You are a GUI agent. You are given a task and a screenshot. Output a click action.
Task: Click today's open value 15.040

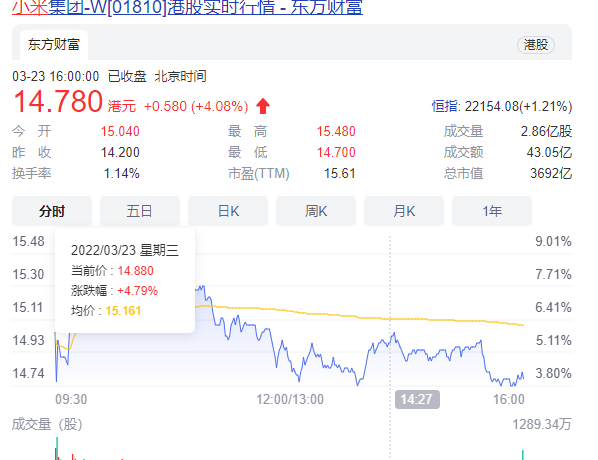120,132
